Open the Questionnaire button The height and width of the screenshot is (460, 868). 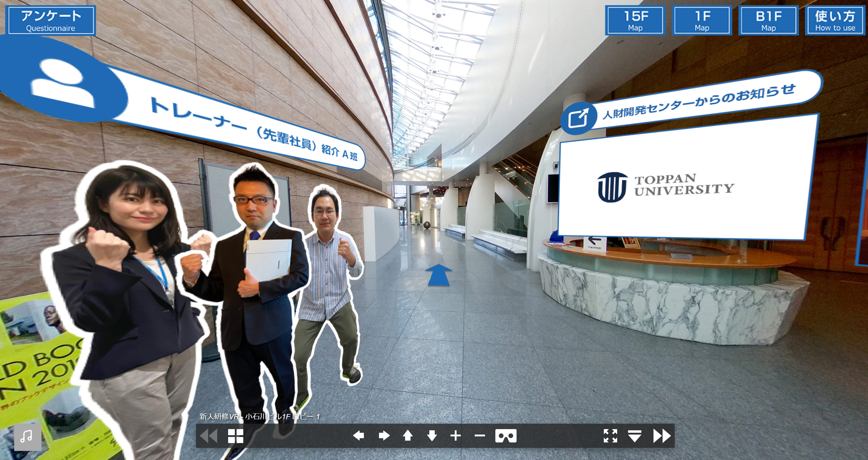[51, 20]
